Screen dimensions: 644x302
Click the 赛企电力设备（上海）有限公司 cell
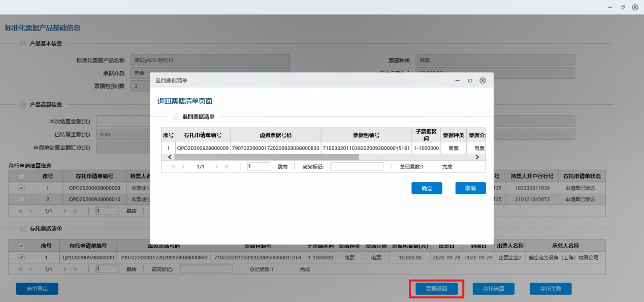565,257
